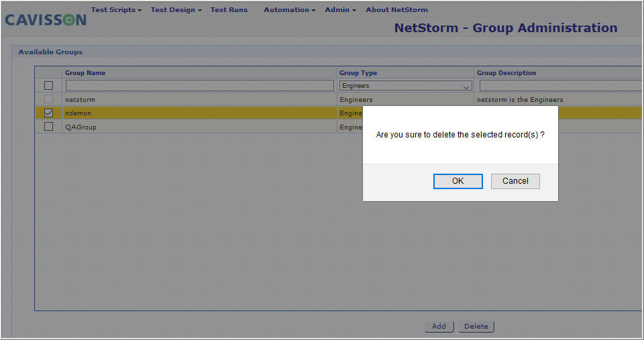Open the Test Scripts menu
644x340 pixels.
tap(116, 9)
